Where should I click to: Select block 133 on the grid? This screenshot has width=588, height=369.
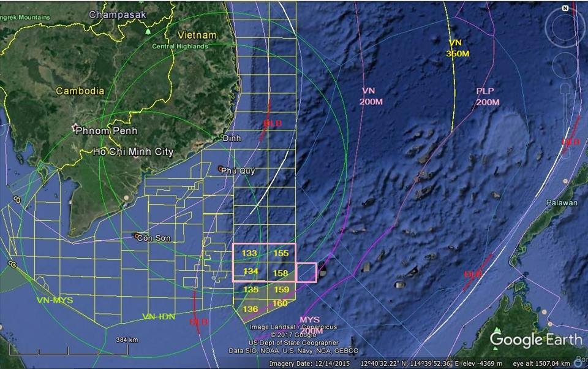click(249, 253)
